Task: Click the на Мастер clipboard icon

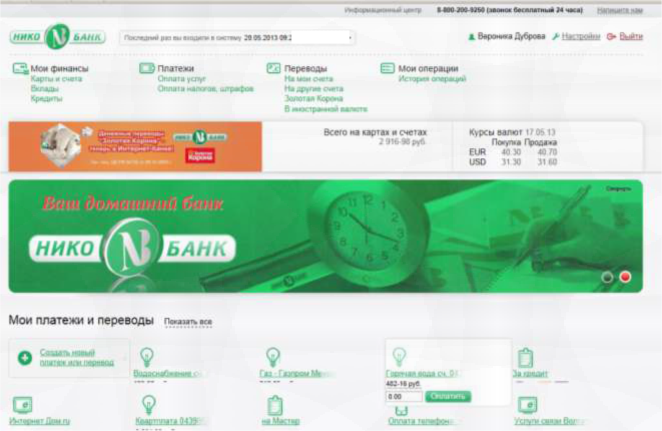Action: pyautogui.click(x=275, y=405)
